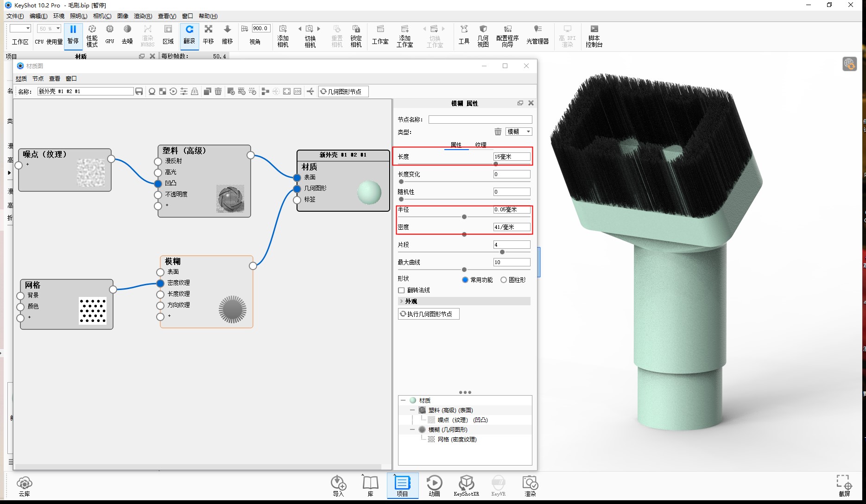Select the 常用功能 shape radio button
This screenshot has height=504, width=866.
coord(465,280)
